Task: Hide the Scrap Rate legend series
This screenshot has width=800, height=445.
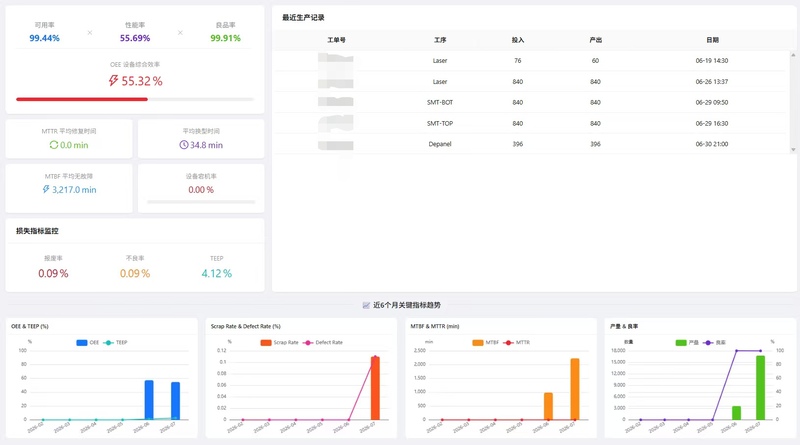Action: click(x=280, y=342)
